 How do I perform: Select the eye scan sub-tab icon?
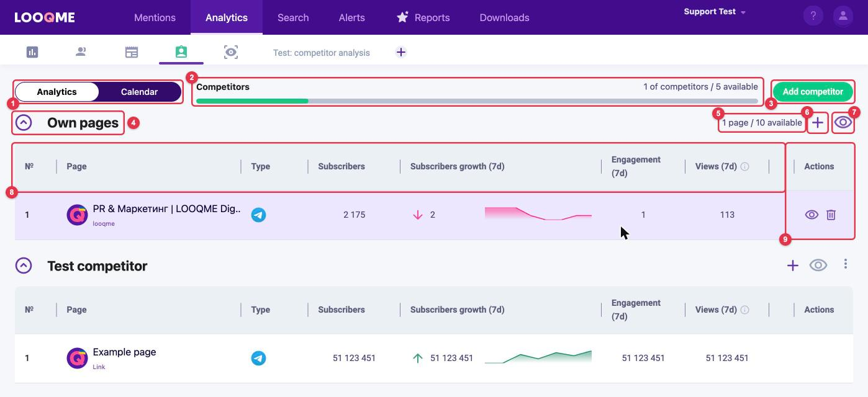click(x=231, y=52)
